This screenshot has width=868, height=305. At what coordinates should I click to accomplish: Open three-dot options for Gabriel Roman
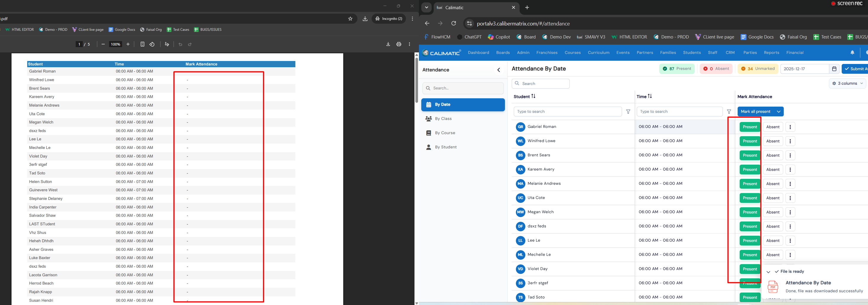790,127
